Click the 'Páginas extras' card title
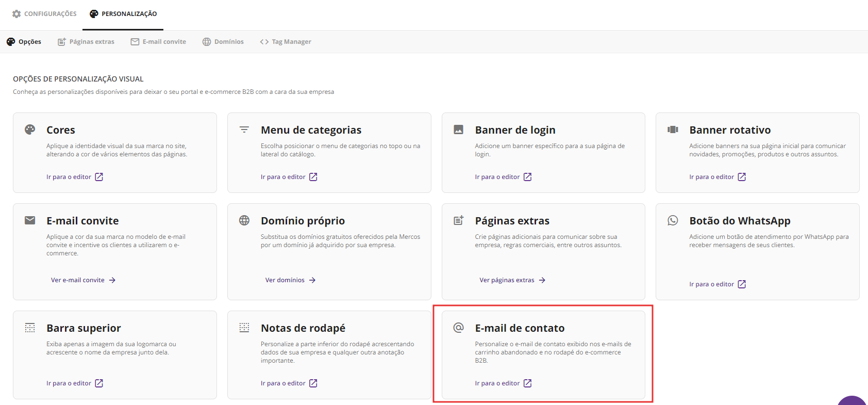The width and height of the screenshot is (868, 405). (512, 221)
